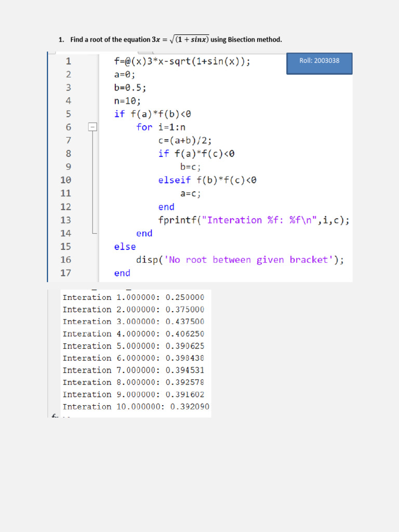Click the final end keyword on line 17

pos(122,273)
